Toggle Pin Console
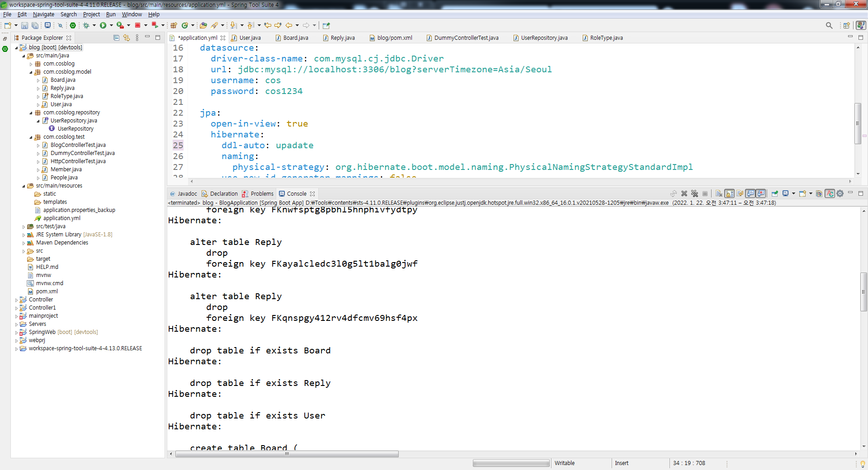 (775, 193)
